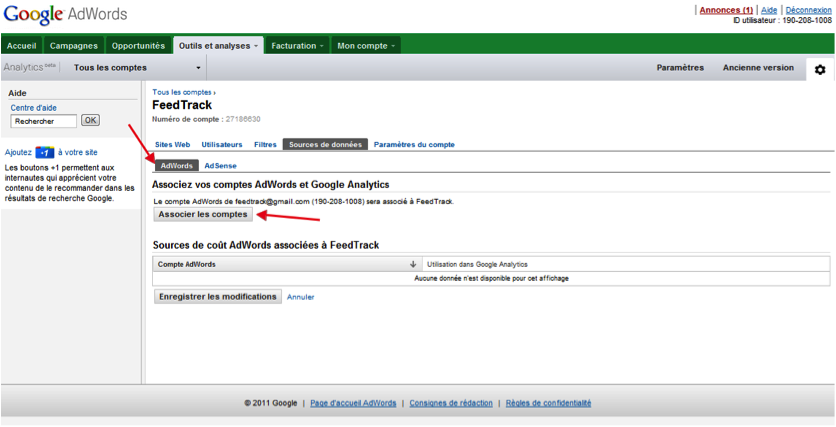Click 'Aucune donnée n'est disponible' table cell
836x427 pixels.
point(492,278)
